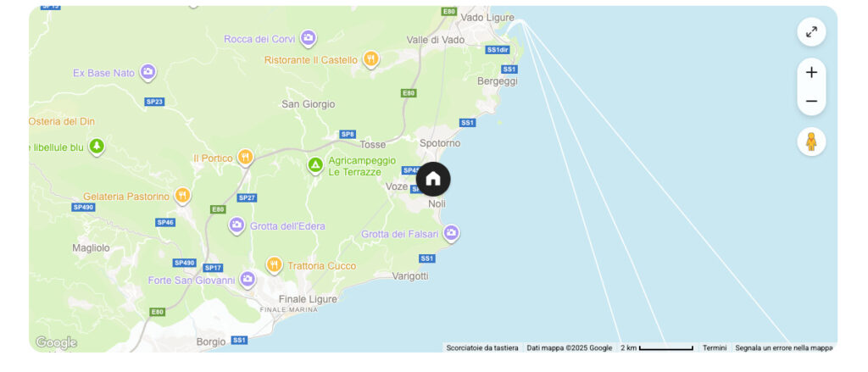Zoom in with the plus button
This screenshot has height=372, width=868.
811,73
